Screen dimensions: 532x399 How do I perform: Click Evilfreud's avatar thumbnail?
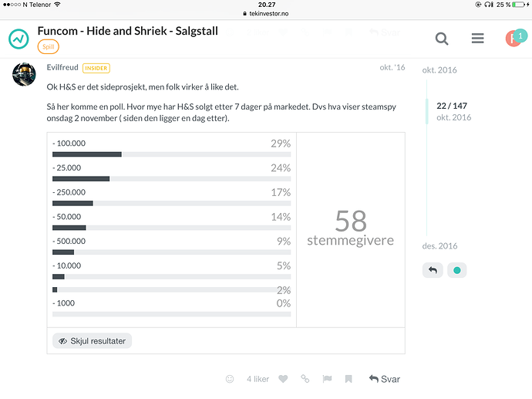point(24,74)
